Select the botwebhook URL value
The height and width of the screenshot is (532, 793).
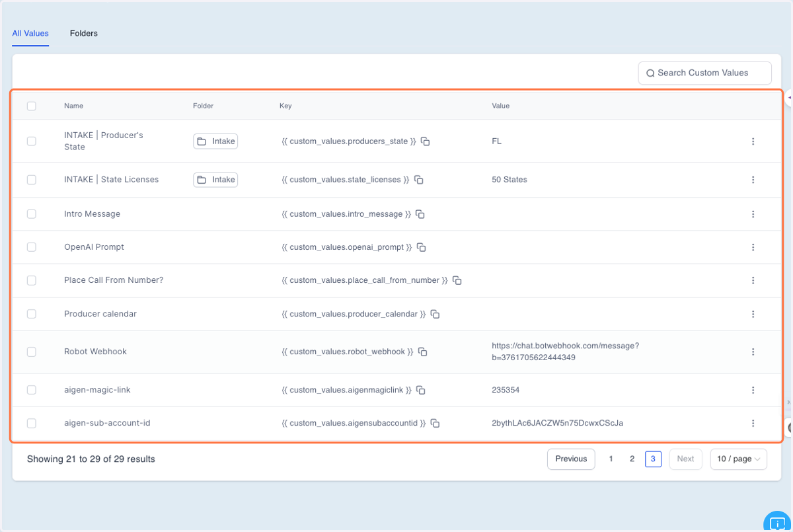(x=565, y=352)
